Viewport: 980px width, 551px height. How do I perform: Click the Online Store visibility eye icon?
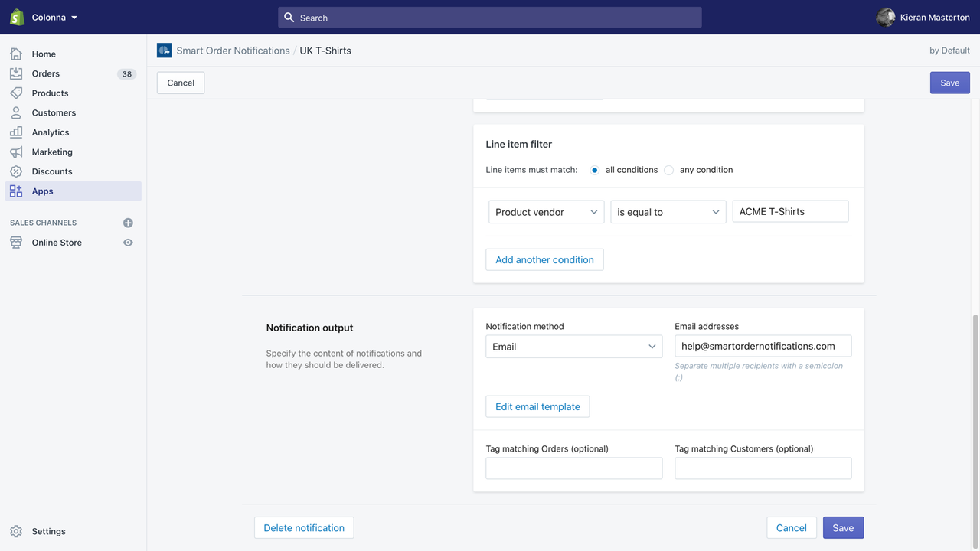click(x=128, y=242)
